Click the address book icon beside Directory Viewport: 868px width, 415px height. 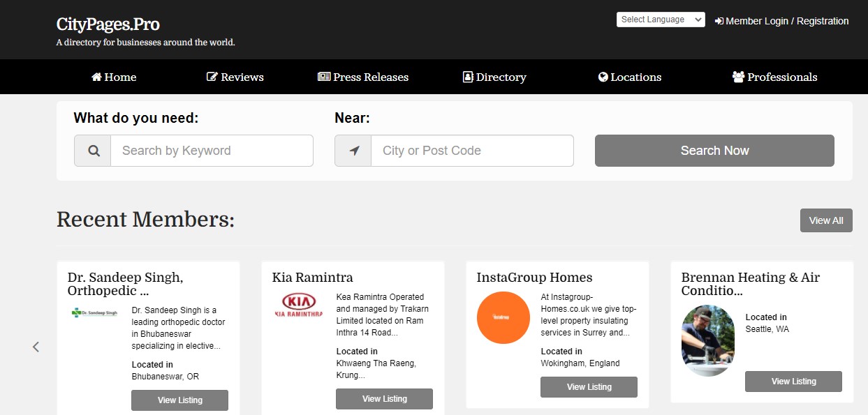coord(468,77)
